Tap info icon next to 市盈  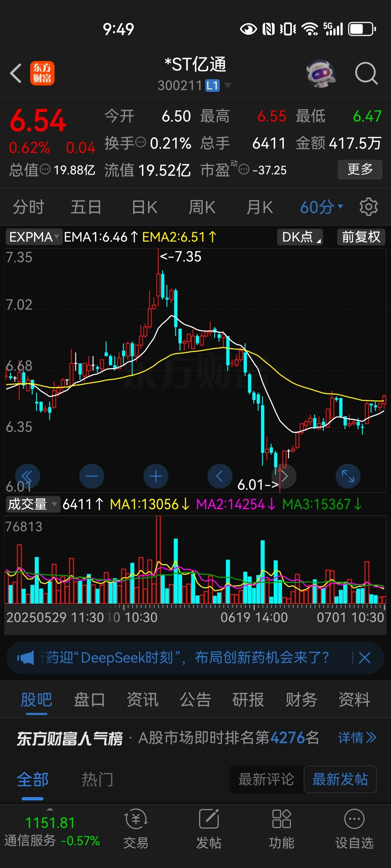[x=244, y=169]
